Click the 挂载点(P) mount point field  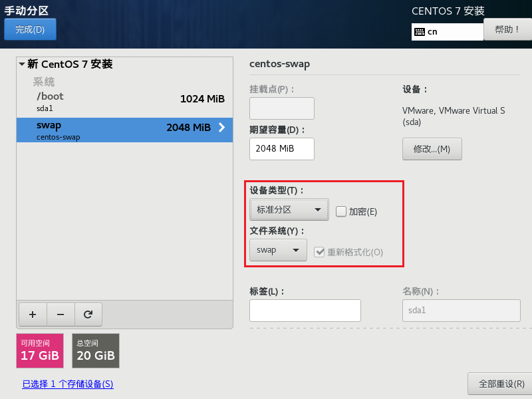[282, 108]
